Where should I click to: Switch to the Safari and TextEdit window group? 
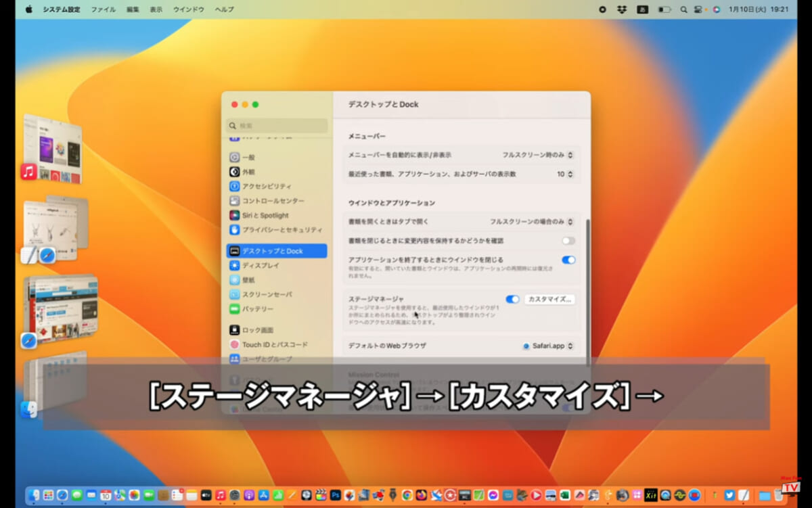54,229
